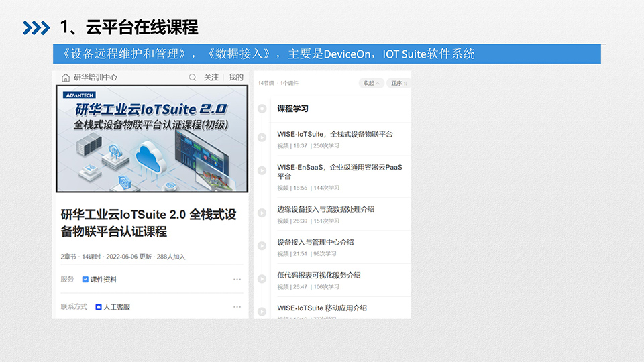
Task: Click play icon for WISE-EnSaaS lesson
Action: (x=262, y=171)
